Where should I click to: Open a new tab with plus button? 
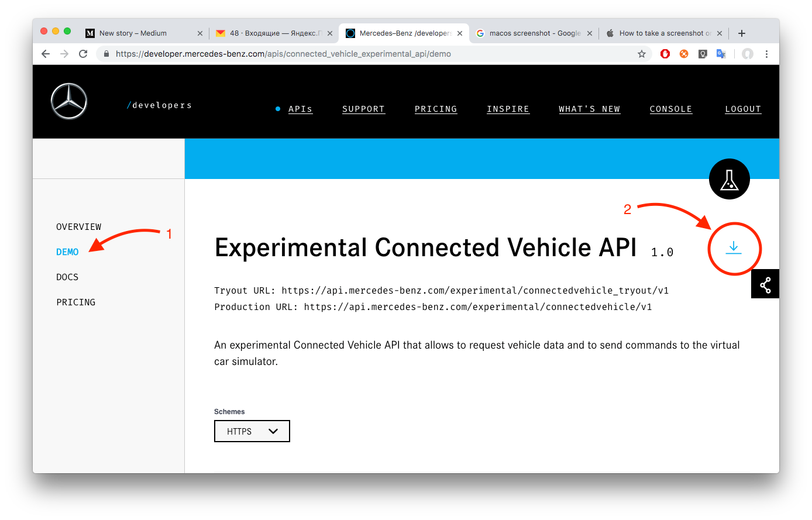[x=742, y=33]
